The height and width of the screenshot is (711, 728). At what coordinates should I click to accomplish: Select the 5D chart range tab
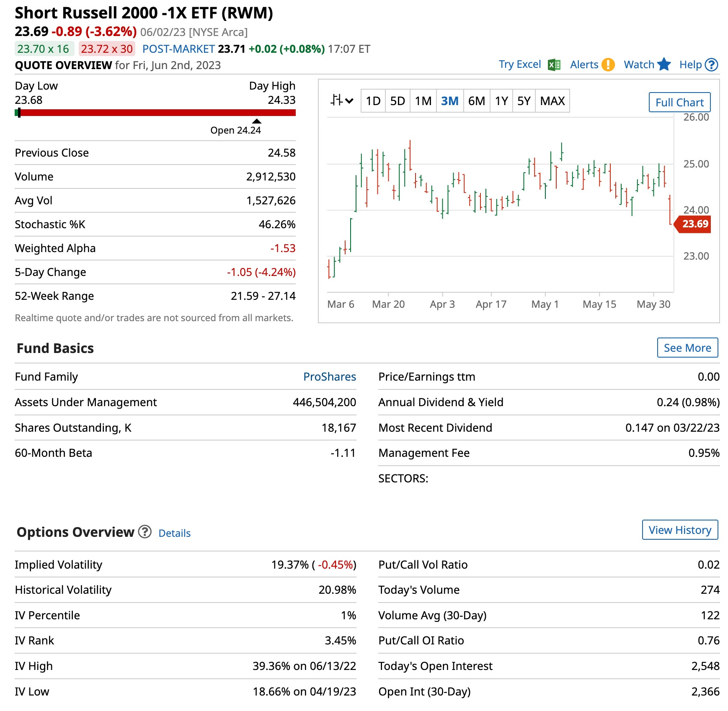(398, 101)
